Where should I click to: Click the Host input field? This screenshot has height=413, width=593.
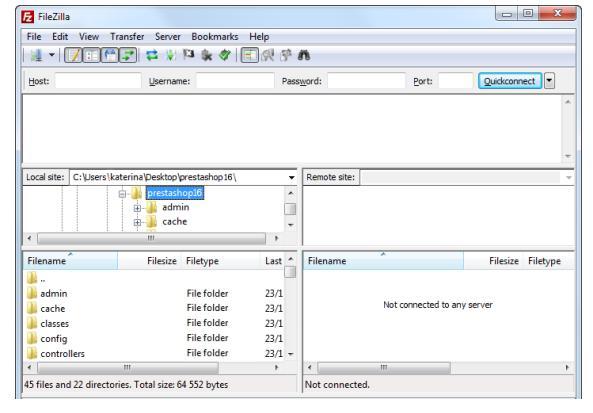(98, 81)
